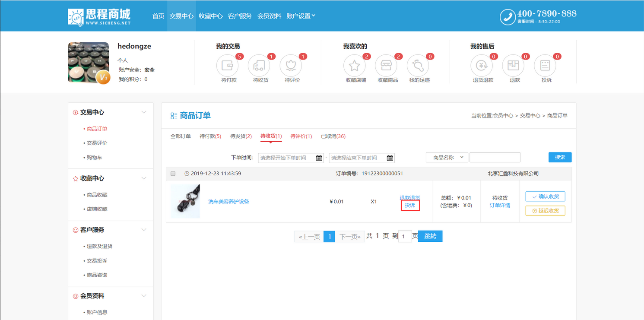Collapse the 会员资料 sidebar section
This screenshot has height=320, width=644.
pos(144,296)
